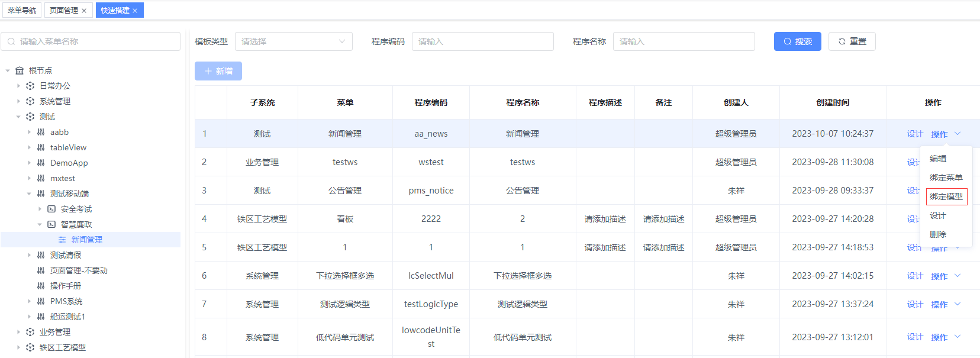Click the sliders icon next to 船运测试1
This screenshot has height=358, width=980.
click(41, 317)
